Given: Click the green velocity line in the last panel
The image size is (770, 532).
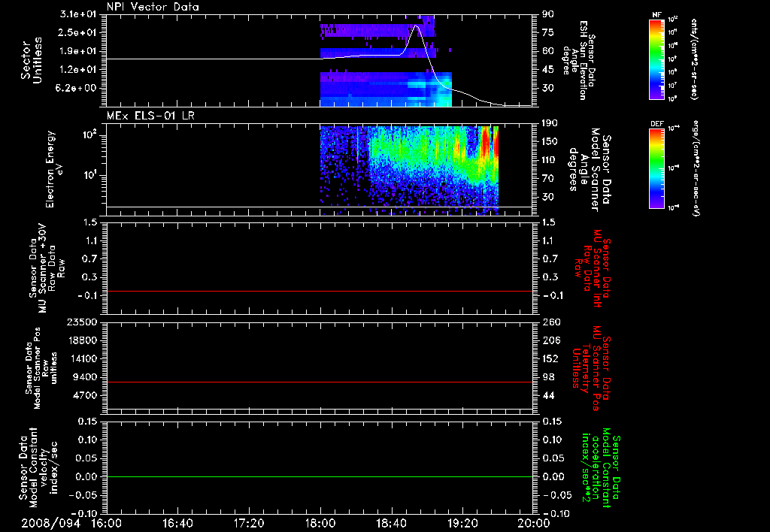Looking at the screenshot, I should (320, 476).
